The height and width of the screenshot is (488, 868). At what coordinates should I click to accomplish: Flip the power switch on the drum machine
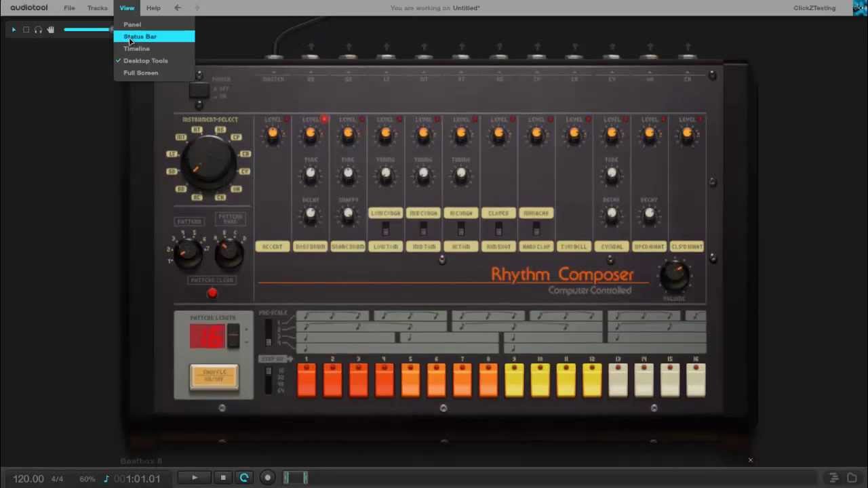(x=199, y=90)
